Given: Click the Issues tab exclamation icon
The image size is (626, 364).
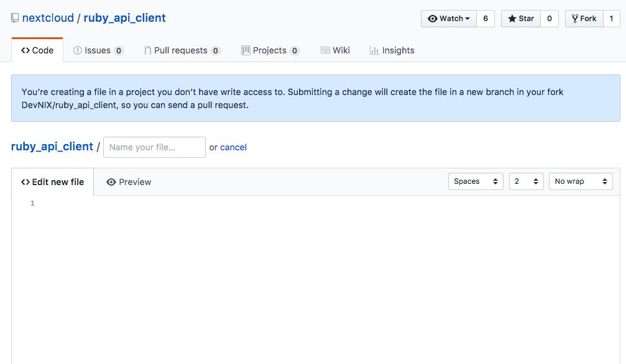Looking at the screenshot, I should click(x=78, y=50).
